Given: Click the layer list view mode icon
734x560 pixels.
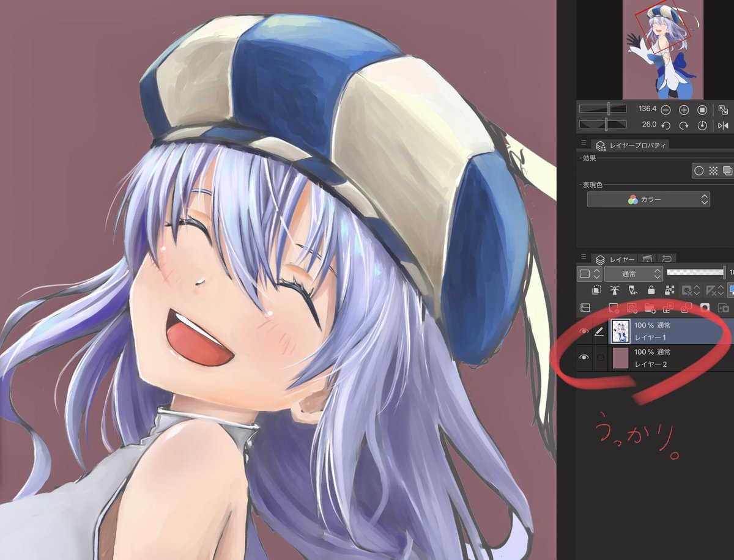Looking at the screenshot, I should point(585,308).
